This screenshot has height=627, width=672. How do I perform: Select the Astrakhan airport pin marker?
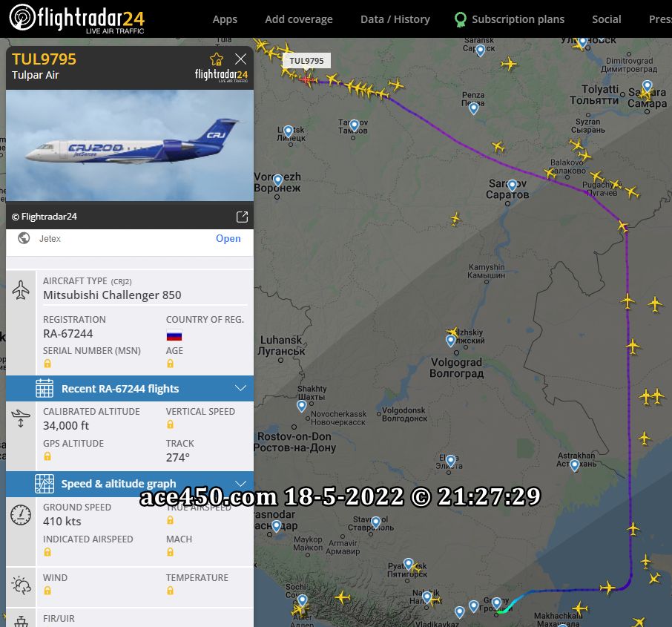(575, 465)
